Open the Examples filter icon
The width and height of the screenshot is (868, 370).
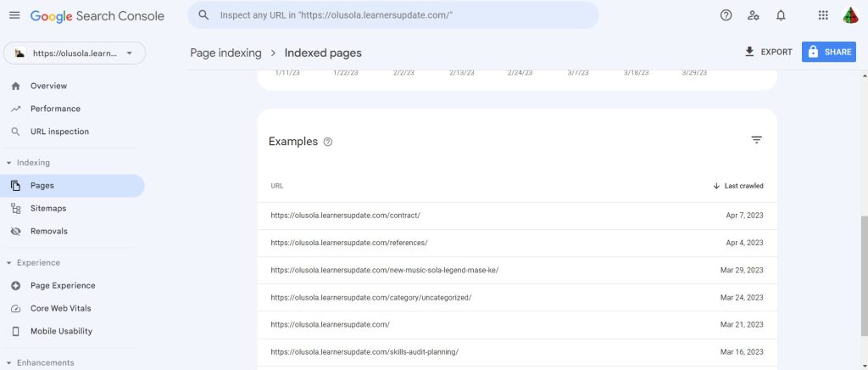[x=757, y=139]
